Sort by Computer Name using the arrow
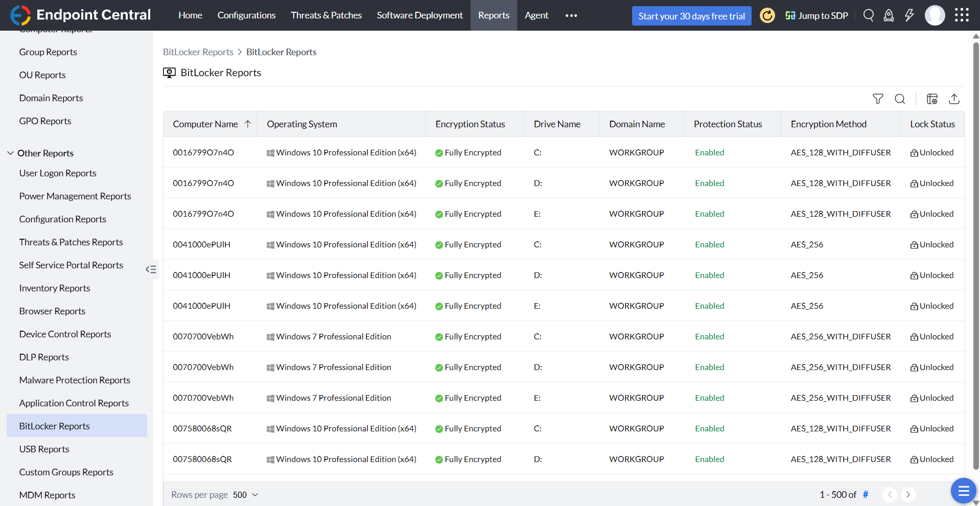980x506 pixels. click(x=247, y=124)
